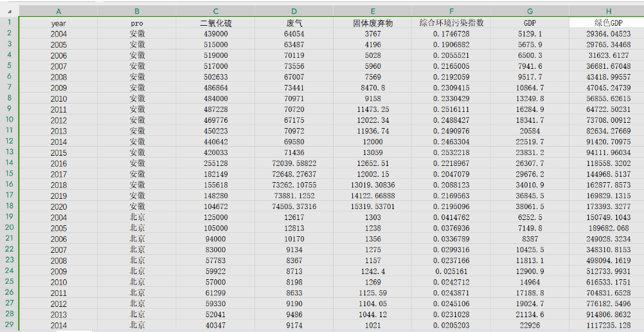Select cell containing 0.0231028

[x=451, y=315]
